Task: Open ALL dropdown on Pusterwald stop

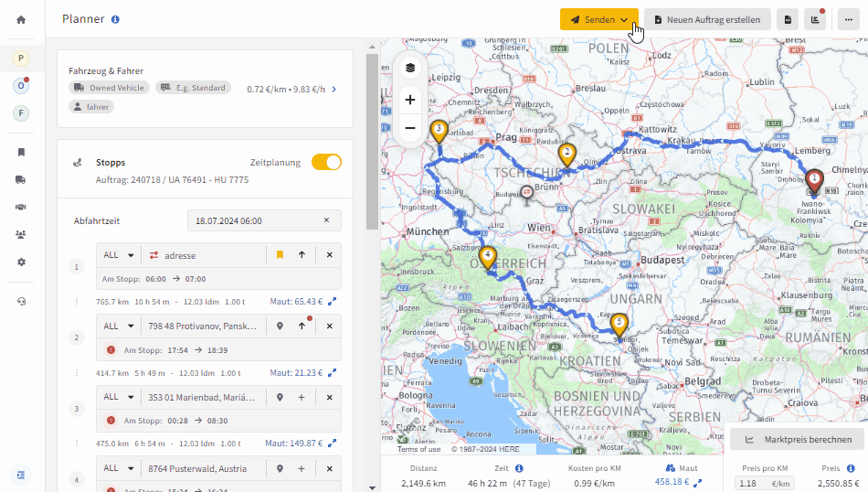Action: (x=119, y=469)
